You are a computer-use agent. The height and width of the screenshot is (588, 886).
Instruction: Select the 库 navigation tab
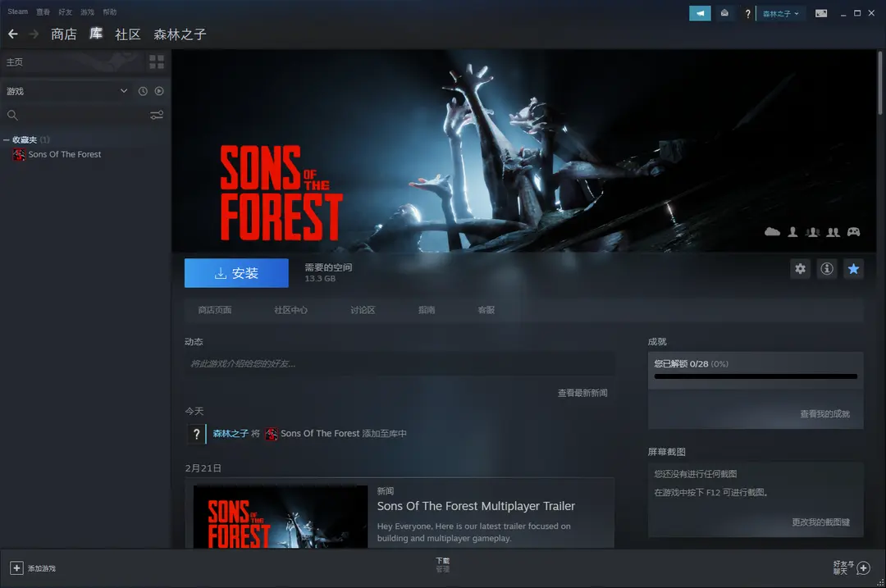(x=96, y=34)
